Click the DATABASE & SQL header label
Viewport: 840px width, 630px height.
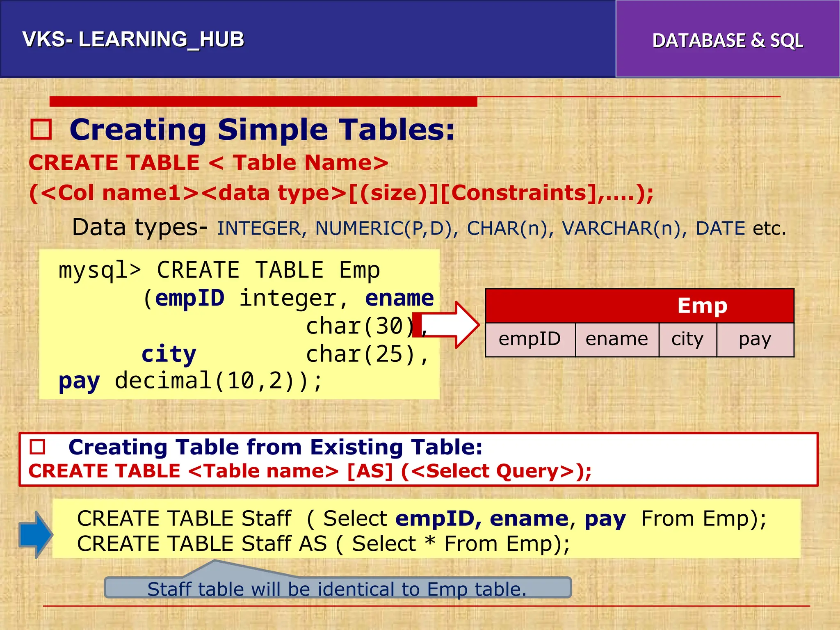(728, 41)
